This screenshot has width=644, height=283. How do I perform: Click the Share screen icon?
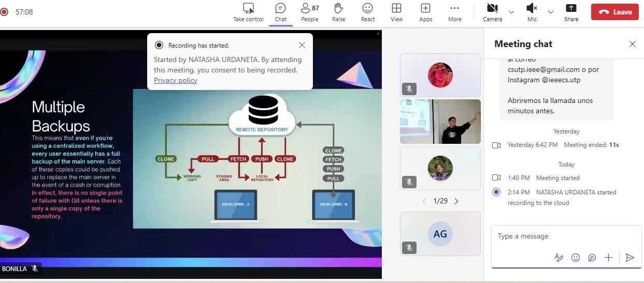pos(571,12)
